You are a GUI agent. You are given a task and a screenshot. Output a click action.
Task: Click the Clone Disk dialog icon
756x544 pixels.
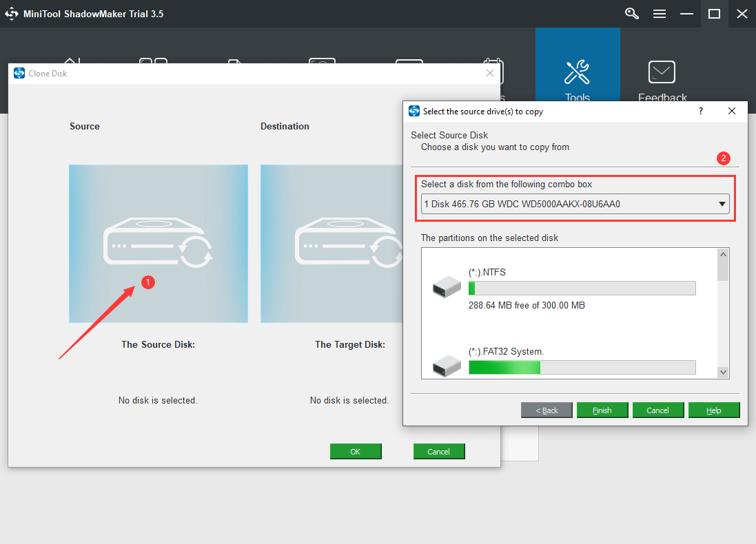[19, 73]
